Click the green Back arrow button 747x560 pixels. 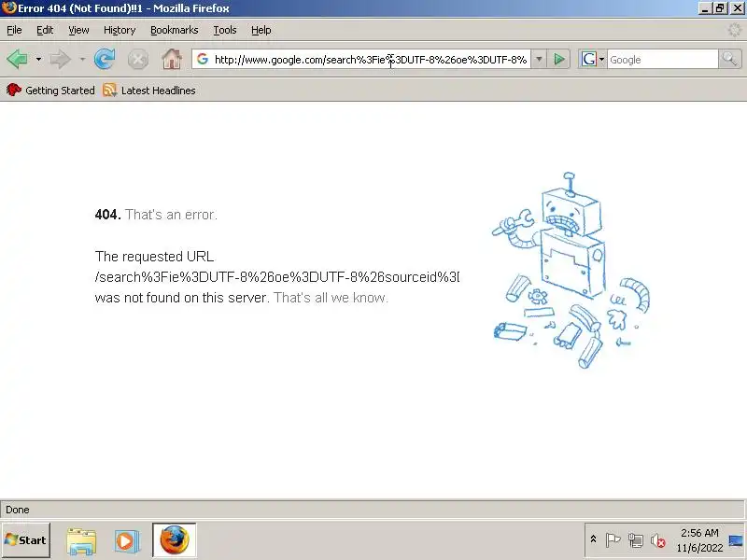pyautogui.click(x=18, y=60)
